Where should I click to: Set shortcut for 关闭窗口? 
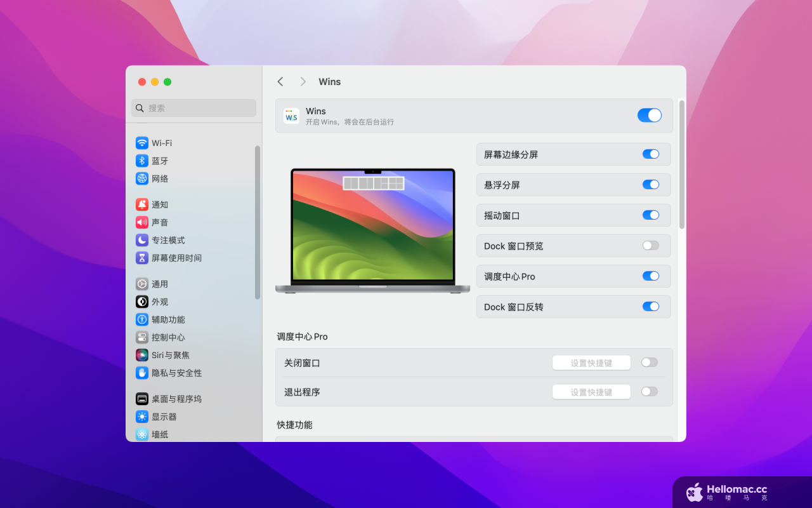(591, 363)
